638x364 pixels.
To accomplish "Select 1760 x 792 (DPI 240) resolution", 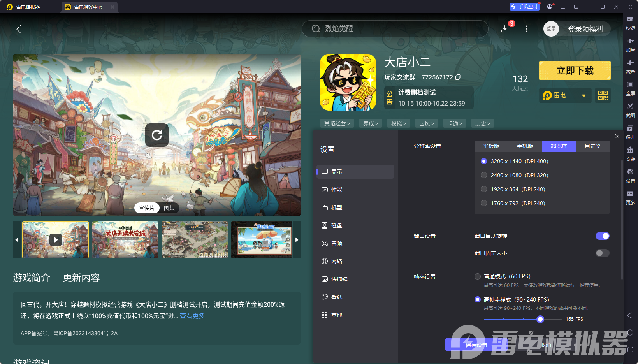I will 484,203.
